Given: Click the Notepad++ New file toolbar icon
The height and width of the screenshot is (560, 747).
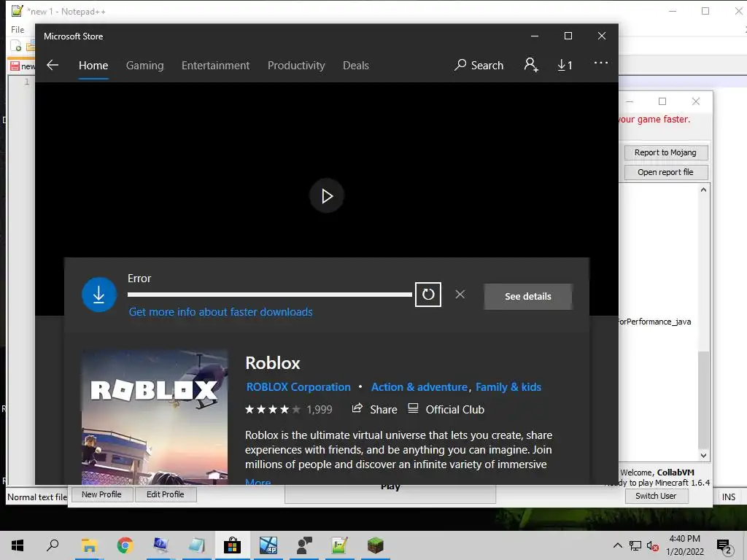Looking at the screenshot, I should click(16, 46).
